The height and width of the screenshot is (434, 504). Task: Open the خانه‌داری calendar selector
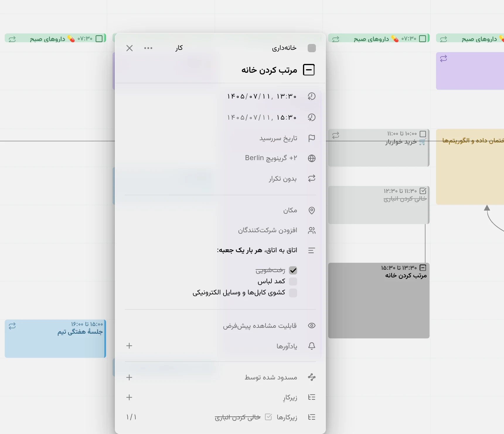point(284,48)
